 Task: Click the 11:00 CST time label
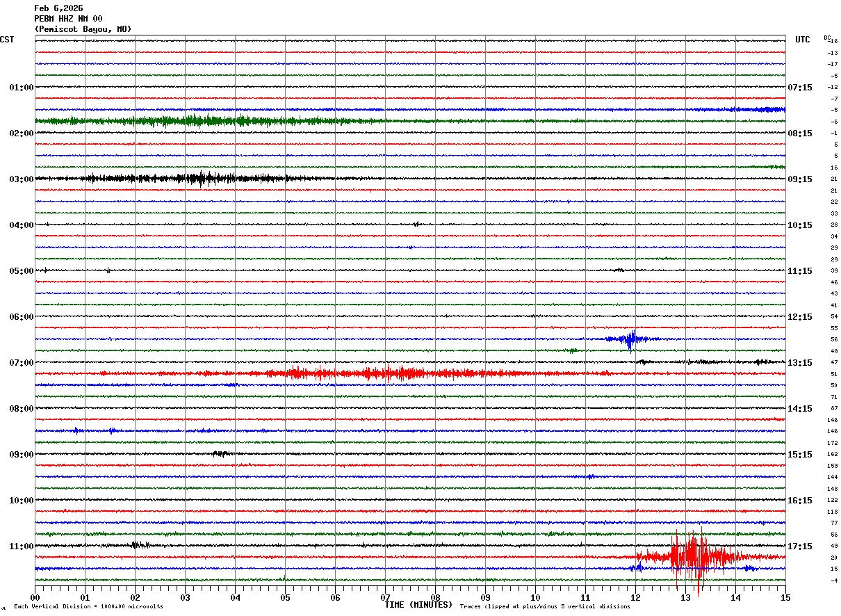click(21, 546)
